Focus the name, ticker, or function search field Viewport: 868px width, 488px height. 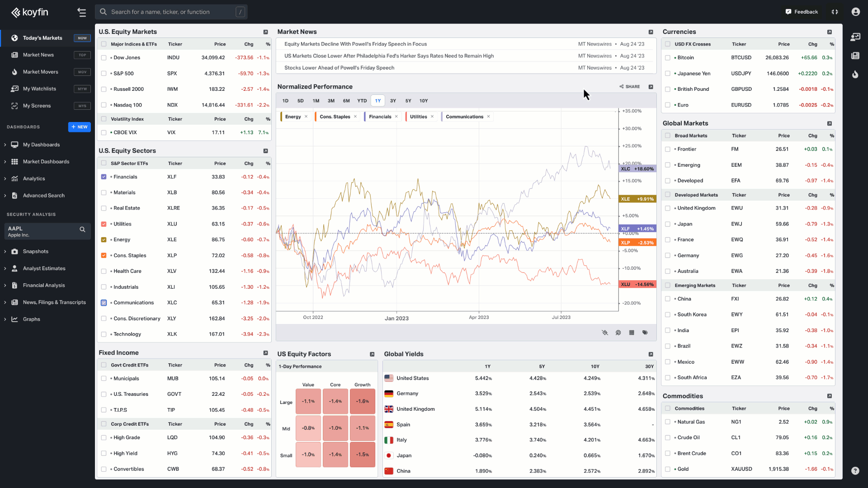click(171, 12)
